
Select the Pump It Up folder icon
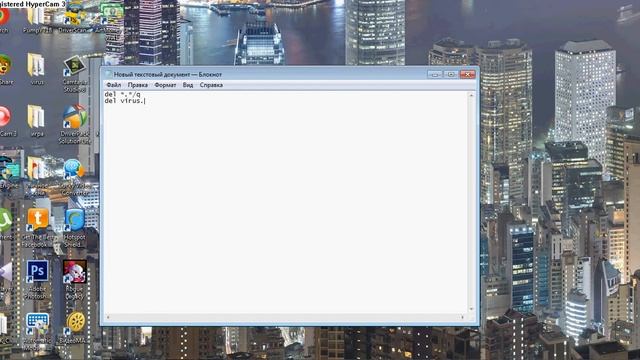(37, 17)
